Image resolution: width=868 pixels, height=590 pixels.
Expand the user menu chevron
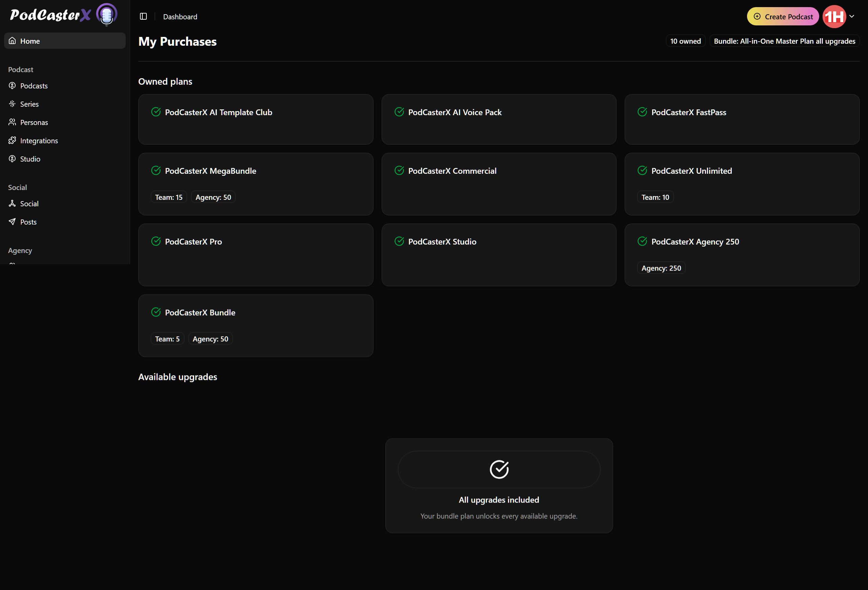[x=852, y=16]
